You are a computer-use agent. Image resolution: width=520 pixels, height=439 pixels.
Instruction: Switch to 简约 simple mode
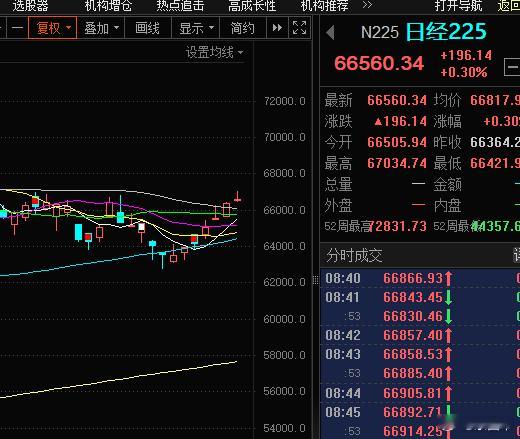243,28
